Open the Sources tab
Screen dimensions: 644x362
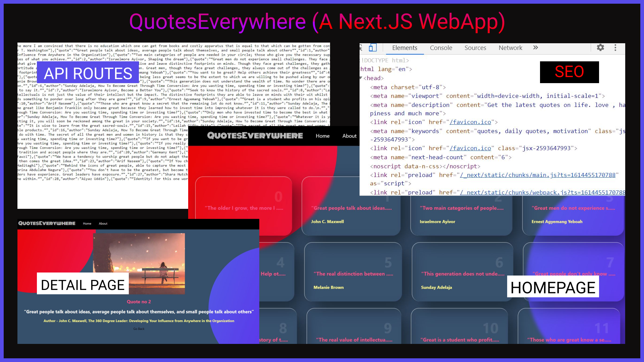pyautogui.click(x=475, y=48)
